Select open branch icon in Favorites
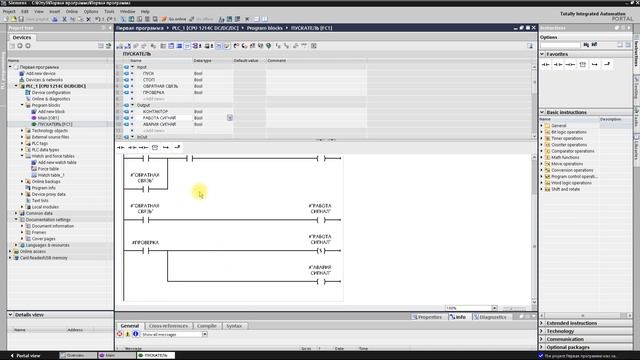Screen dimensions: 640x360 (595, 64)
